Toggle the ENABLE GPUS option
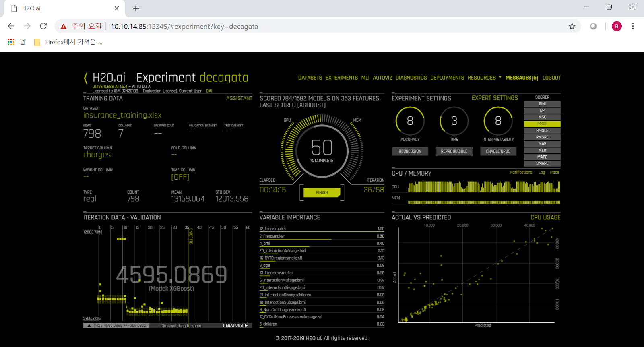The height and width of the screenshot is (347, 644). (498, 151)
